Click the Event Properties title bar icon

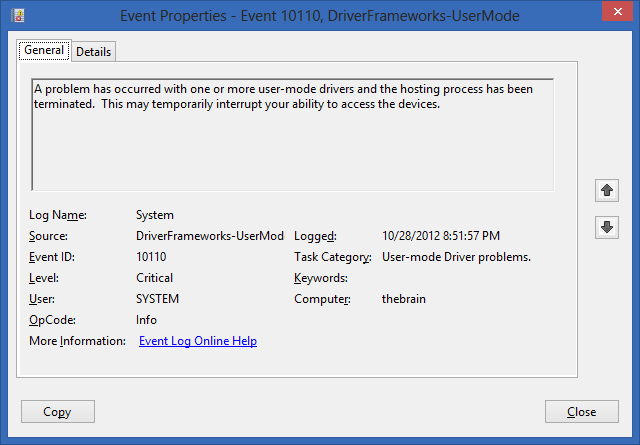tap(18, 16)
